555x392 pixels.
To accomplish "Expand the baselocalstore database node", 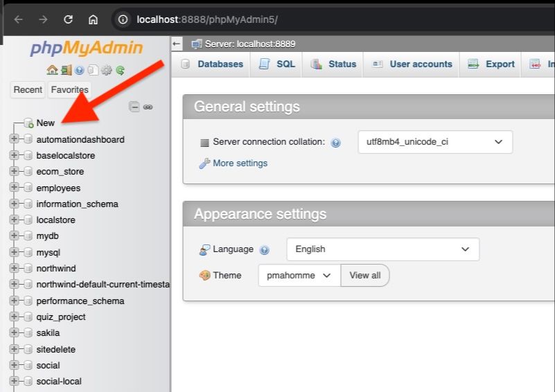I will pyautogui.click(x=14, y=155).
